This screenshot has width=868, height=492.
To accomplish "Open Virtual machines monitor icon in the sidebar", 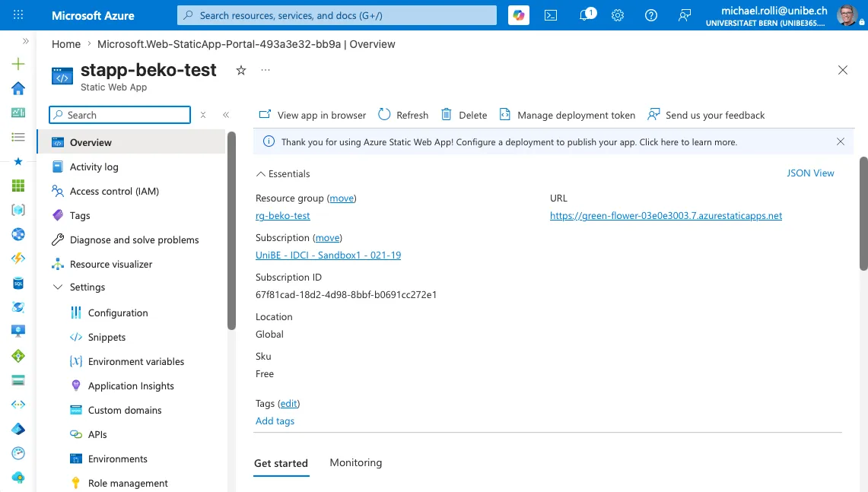I will coord(18,331).
